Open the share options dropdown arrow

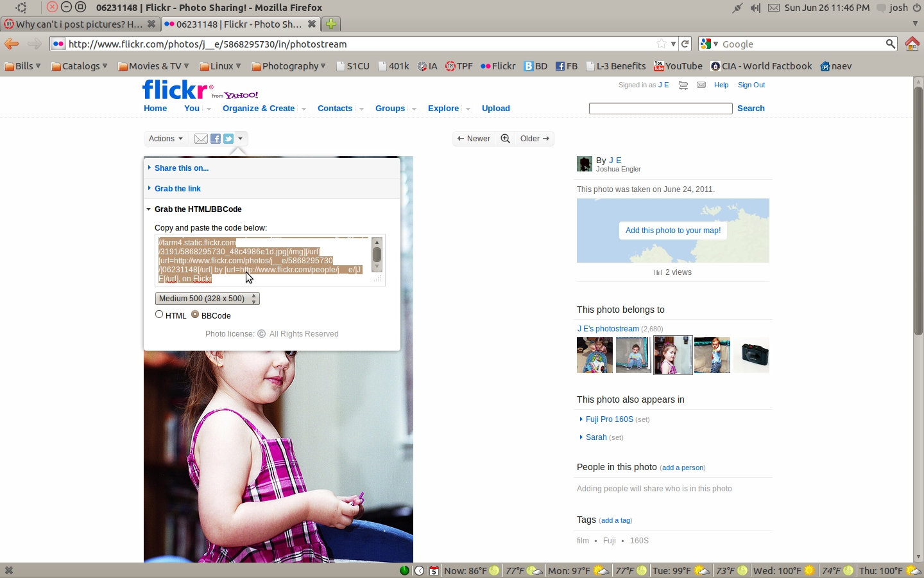click(241, 139)
